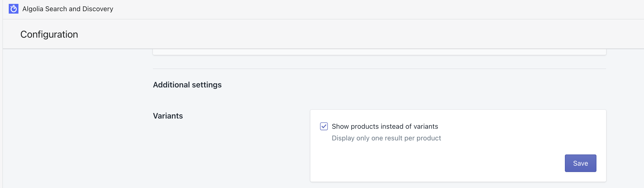Uncheck Show products instead of variants checkbox
The image size is (644, 188).
[324, 126]
